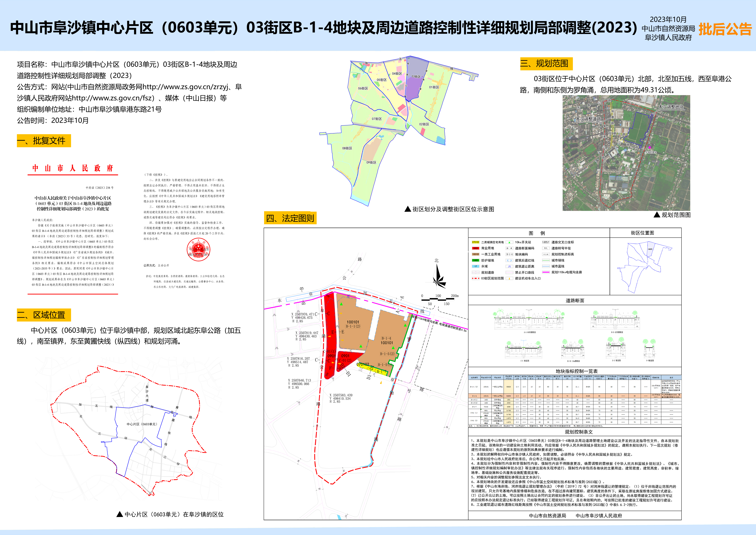756x535 pixels.
Task: Click the 02街区 label on district map
Action: [x=424, y=124]
